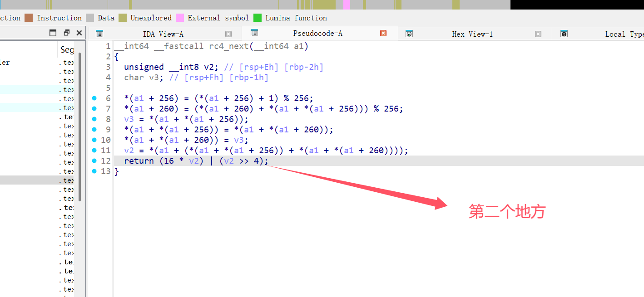Click the pink External symbol legend swatch

[x=180, y=18]
